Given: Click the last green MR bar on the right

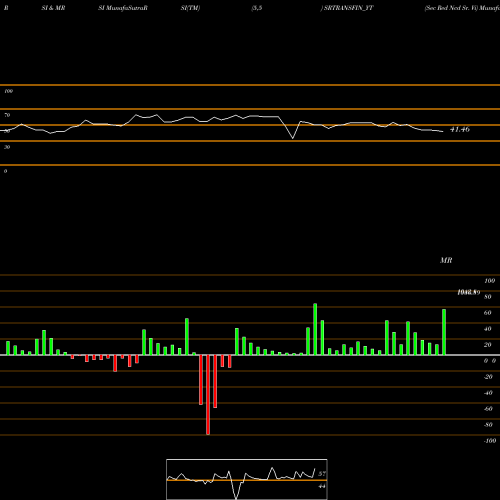Looking at the screenshot, I should pyautogui.click(x=444, y=332).
